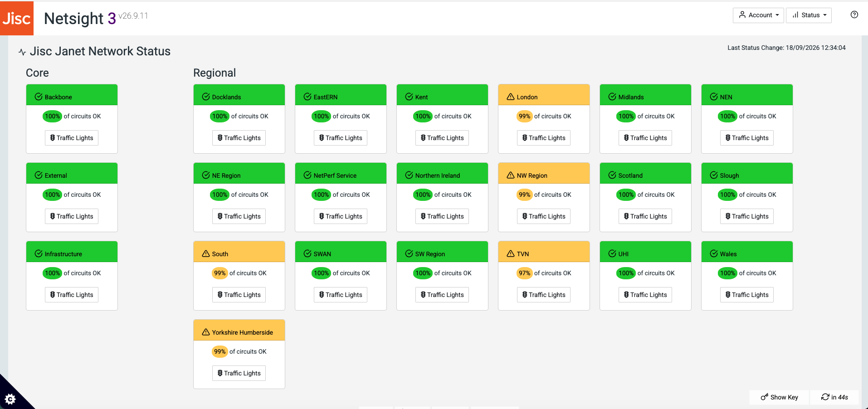Image resolution: width=868 pixels, height=409 pixels.
Task: Click the Jisc Janet Network Status heading
Action: (100, 51)
